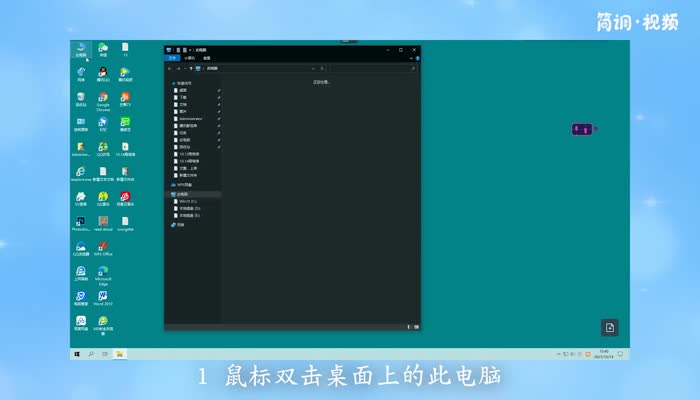The width and height of the screenshot is (700, 400).
Task: Open the Windows Start menu
Action: tap(77, 354)
